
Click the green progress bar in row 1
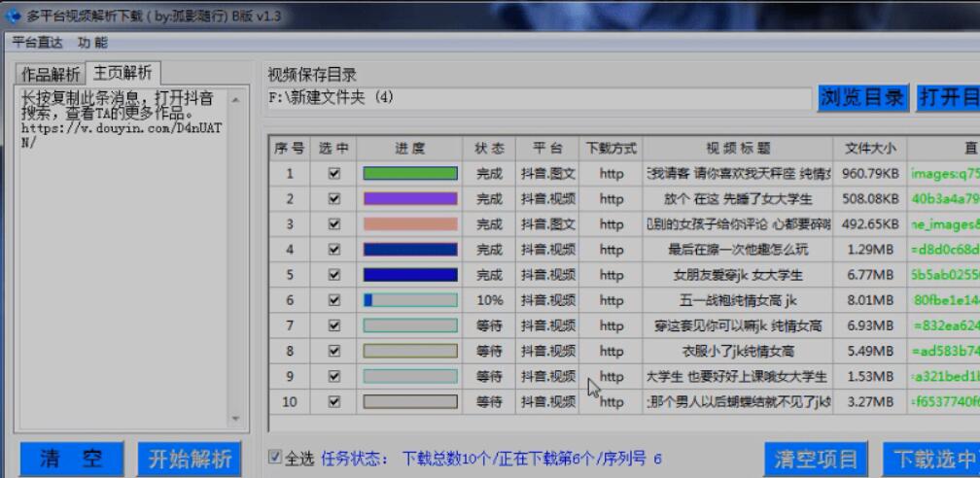pos(410,174)
